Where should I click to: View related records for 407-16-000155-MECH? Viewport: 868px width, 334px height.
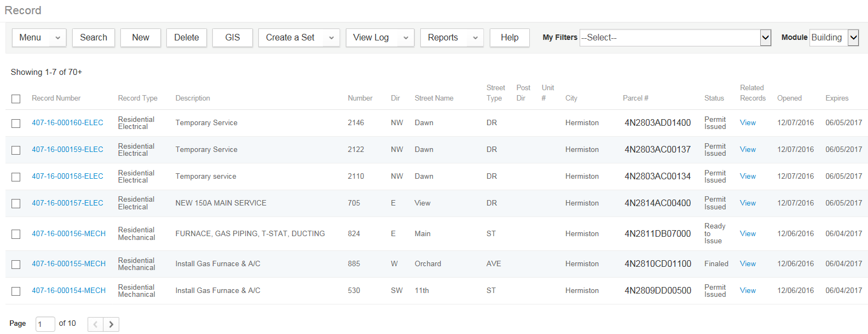(x=748, y=263)
